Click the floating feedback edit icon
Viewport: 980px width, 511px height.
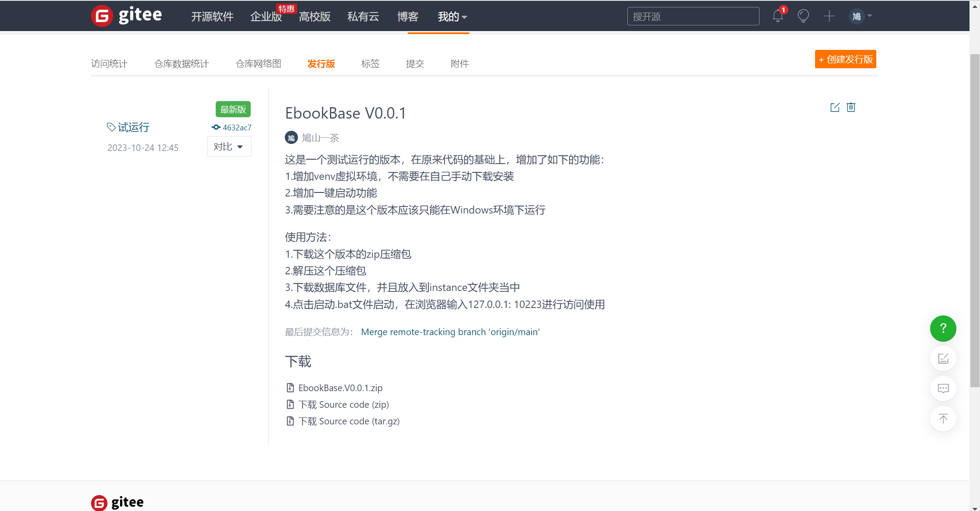point(943,359)
